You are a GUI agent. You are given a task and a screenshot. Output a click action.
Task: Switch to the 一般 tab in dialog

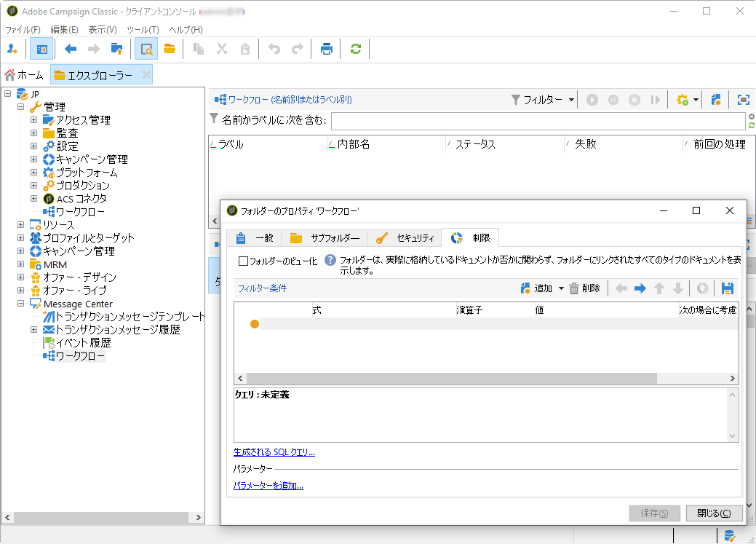pos(255,238)
